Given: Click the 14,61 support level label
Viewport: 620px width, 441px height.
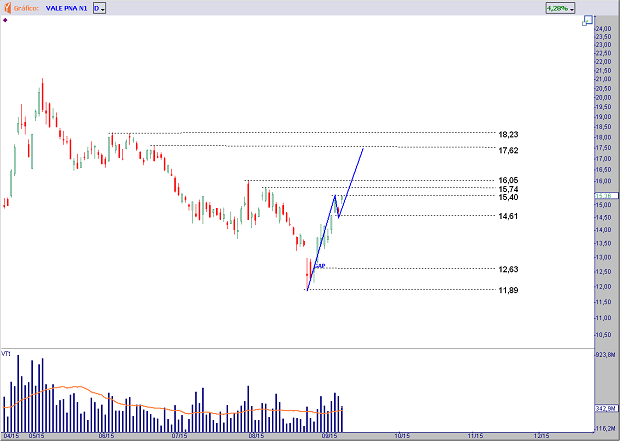Looking at the screenshot, I should click(507, 217).
